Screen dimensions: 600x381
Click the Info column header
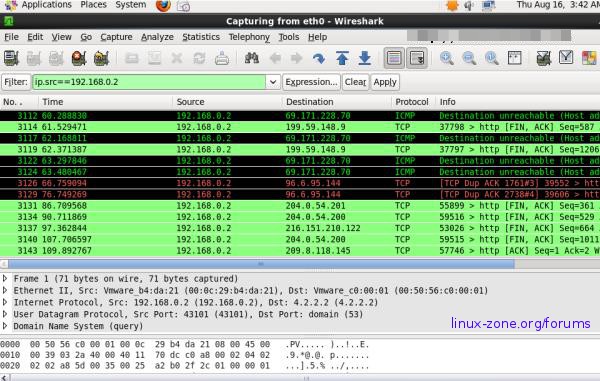[518, 102]
